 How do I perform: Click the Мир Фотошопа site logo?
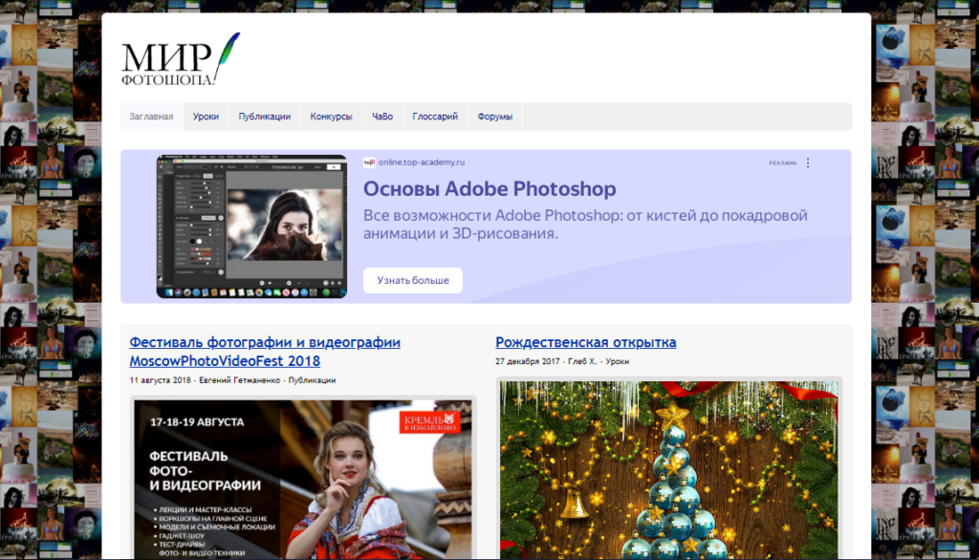[181, 59]
